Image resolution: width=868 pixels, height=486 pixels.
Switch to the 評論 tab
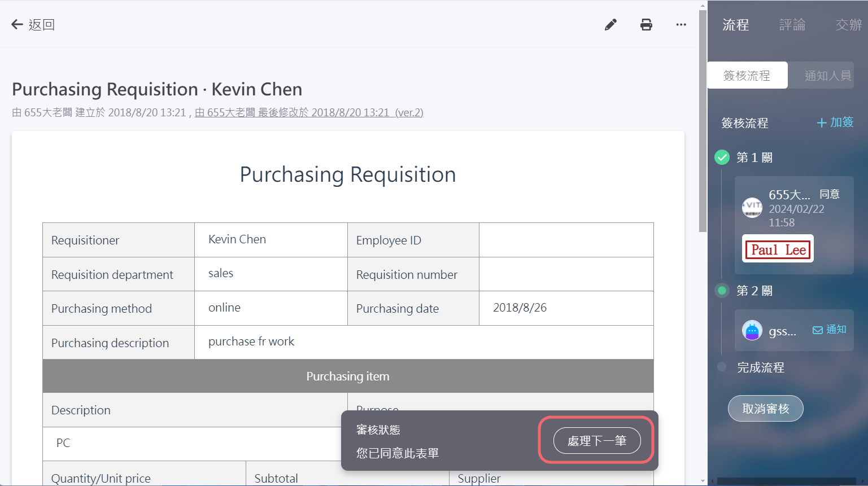792,25
